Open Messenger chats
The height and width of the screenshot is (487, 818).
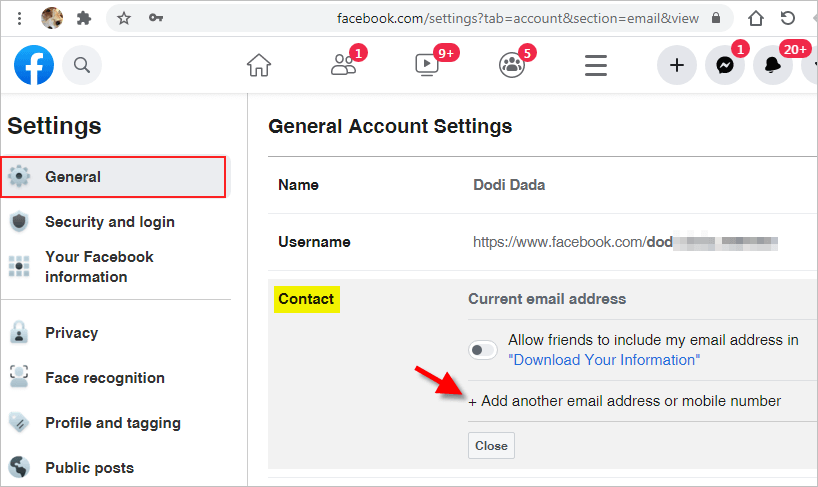click(x=725, y=65)
